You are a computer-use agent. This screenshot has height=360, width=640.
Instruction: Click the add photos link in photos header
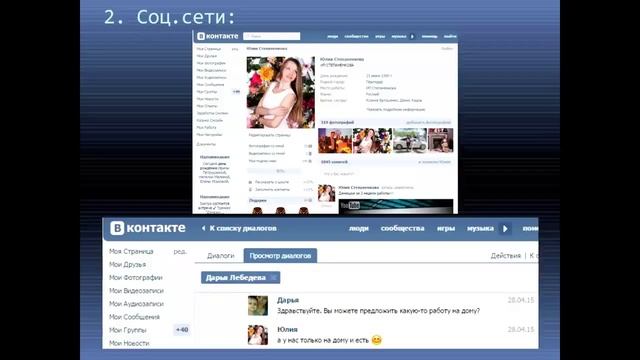tap(429, 122)
